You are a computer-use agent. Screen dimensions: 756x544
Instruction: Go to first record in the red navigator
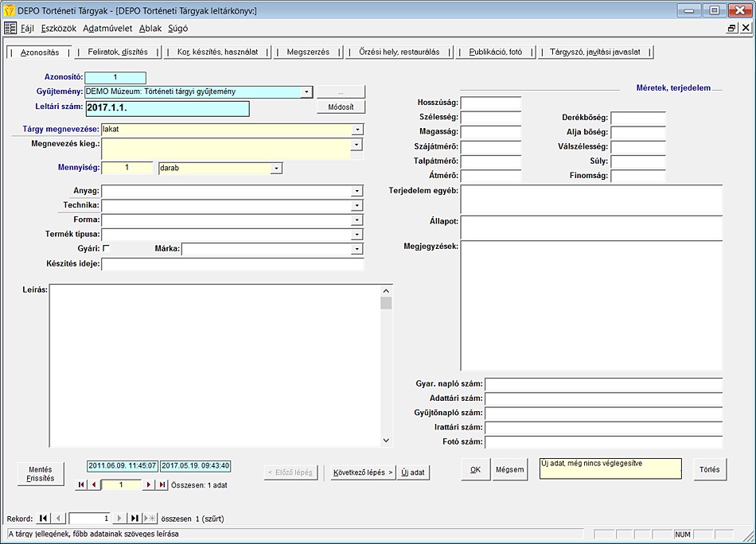tap(80, 484)
